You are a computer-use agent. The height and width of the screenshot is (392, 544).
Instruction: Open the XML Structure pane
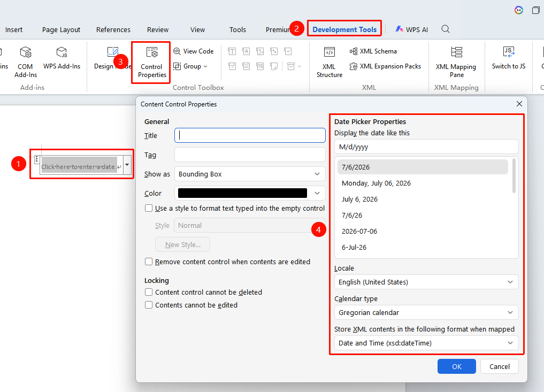[x=329, y=62]
